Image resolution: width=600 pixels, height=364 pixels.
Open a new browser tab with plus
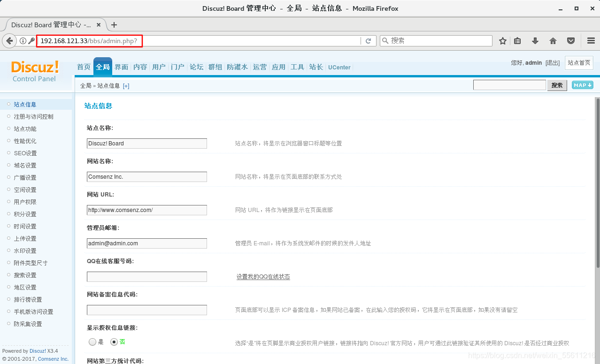point(114,25)
